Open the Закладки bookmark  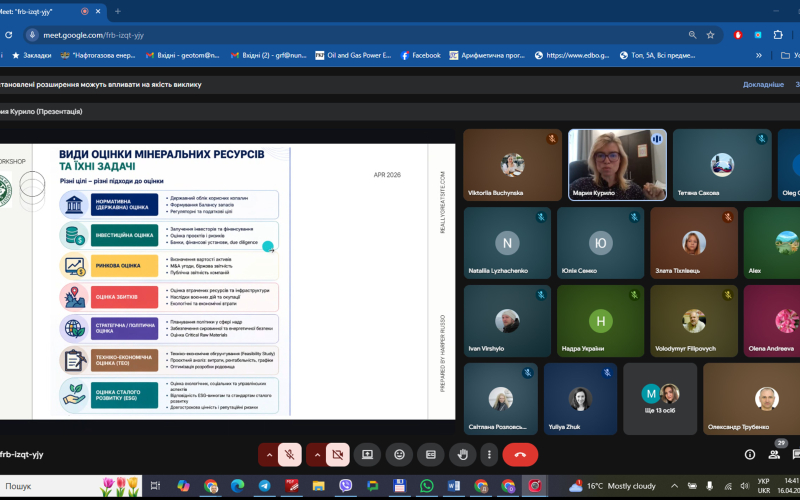pos(32,55)
